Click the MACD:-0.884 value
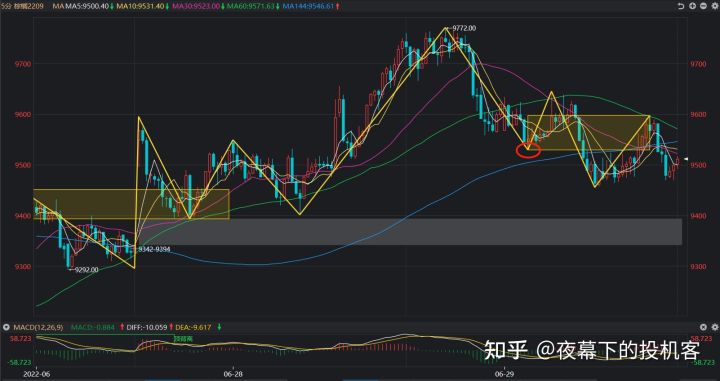 (93, 327)
